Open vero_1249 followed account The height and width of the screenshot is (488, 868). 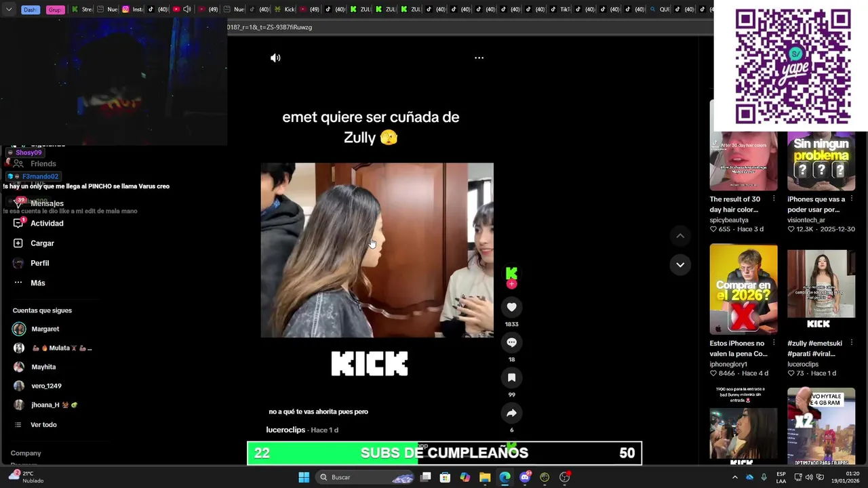[38, 386]
